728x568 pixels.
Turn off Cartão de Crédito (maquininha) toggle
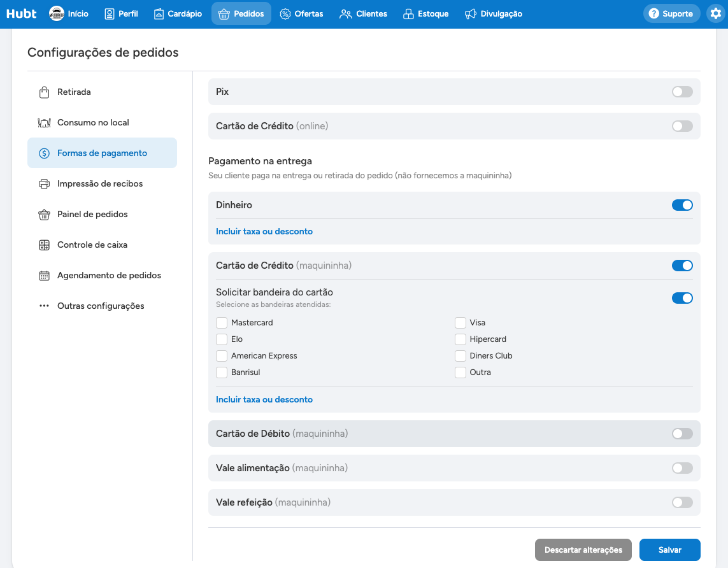682,266
